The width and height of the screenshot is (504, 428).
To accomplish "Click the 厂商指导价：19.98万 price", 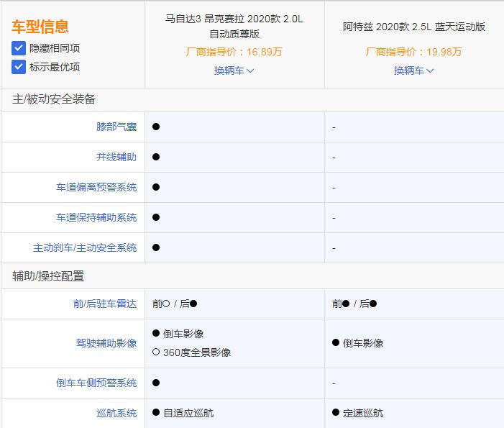I will tap(413, 52).
